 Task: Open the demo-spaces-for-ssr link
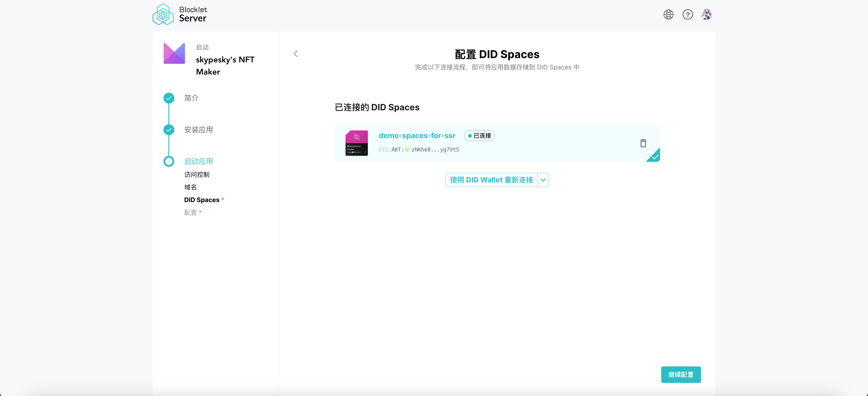(x=417, y=135)
